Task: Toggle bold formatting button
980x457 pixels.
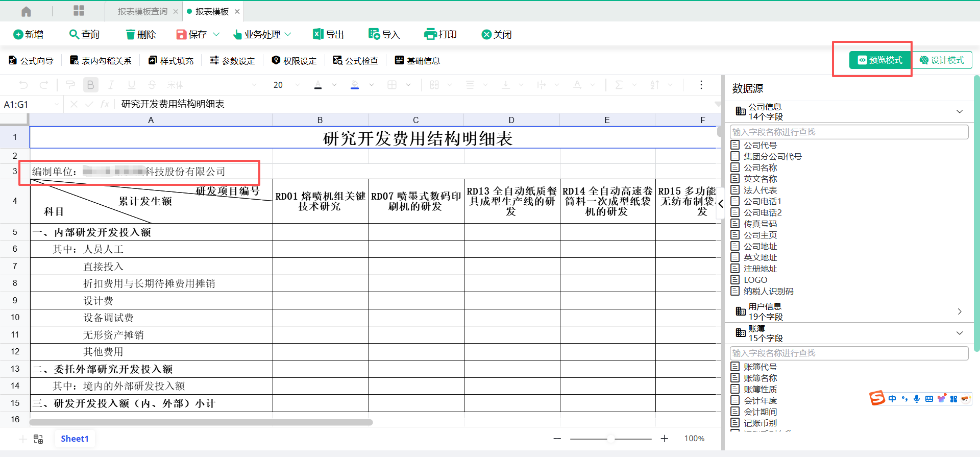Action: [x=90, y=85]
